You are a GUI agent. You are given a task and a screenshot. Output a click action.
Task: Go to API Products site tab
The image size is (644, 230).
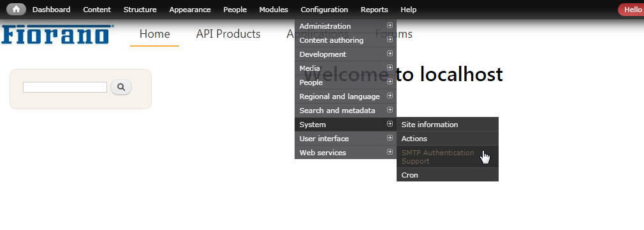(x=228, y=34)
